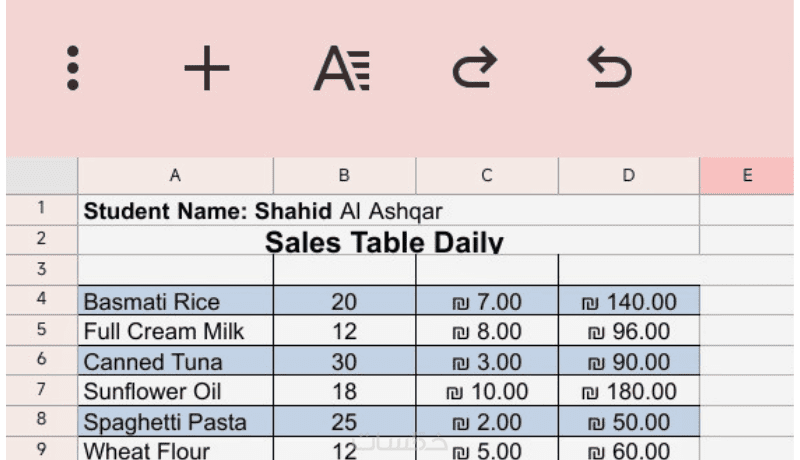Screen dimensions: 800x460
Task: Select column B header
Action: [x=344, y=176]
